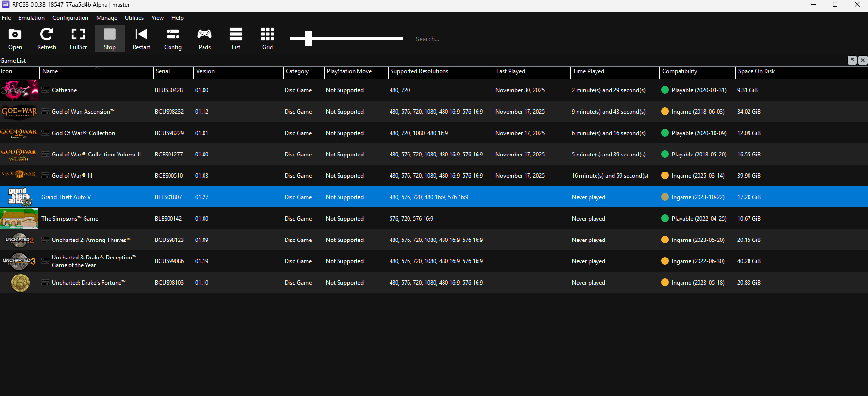This screenshot has width=868, height=396.
Task: Sort by the Space On Disk column header
Action: (802, 72)
